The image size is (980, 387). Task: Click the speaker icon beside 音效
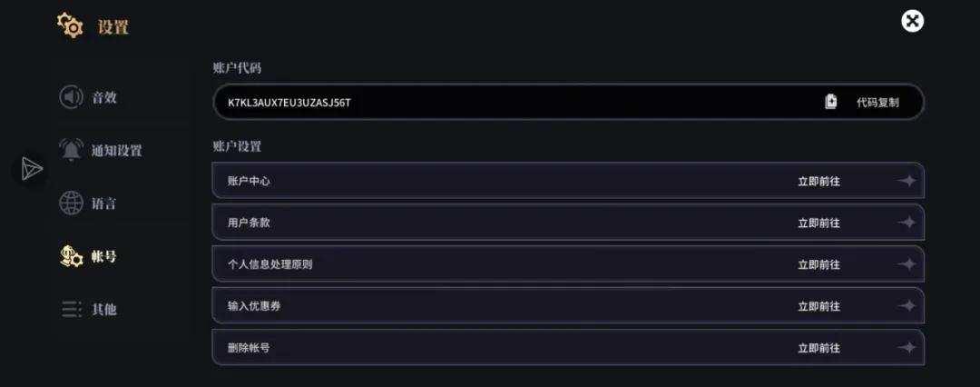(71, 97)
